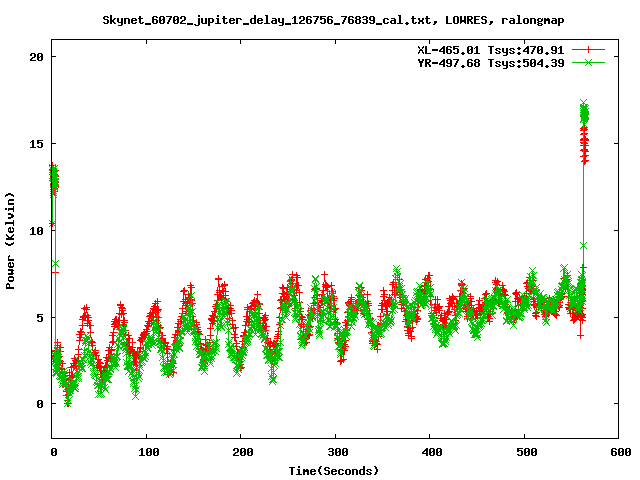Click the x-axis tick label 300
Image resolution: width=640 pixels, height=480 pixels.
[338, 452]
